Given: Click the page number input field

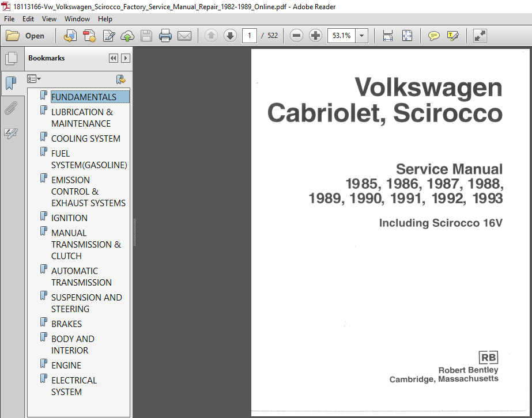Looking at the screenshot, I should coord(250,36).
